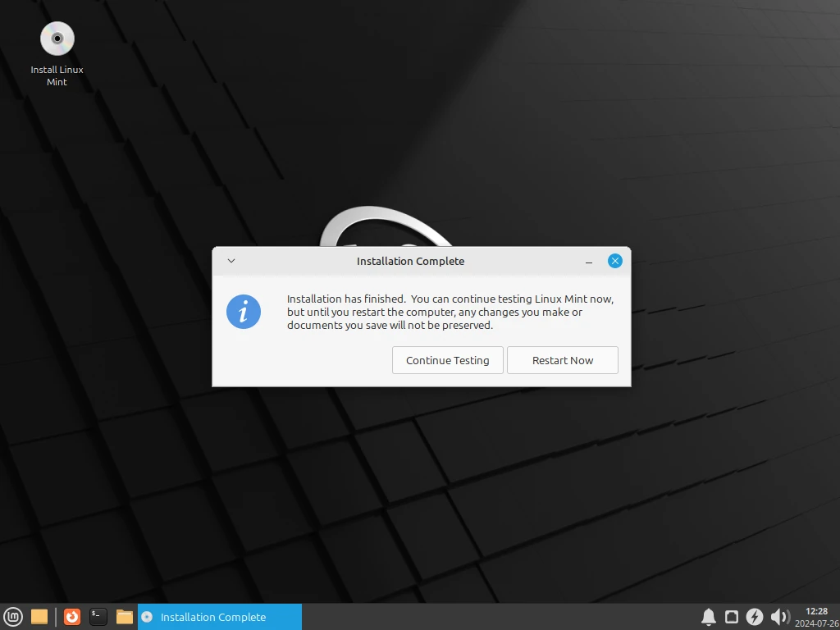The height and width of the screenshot is (630, 840).
Task: Show notifications via the bell icon
Action: pyautogui.click(x=709, y=617)
